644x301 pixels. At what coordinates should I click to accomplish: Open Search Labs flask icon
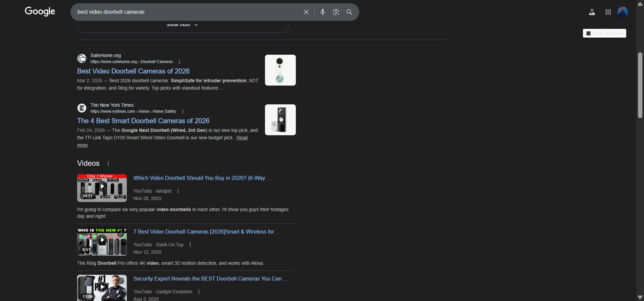coord(592,12)
